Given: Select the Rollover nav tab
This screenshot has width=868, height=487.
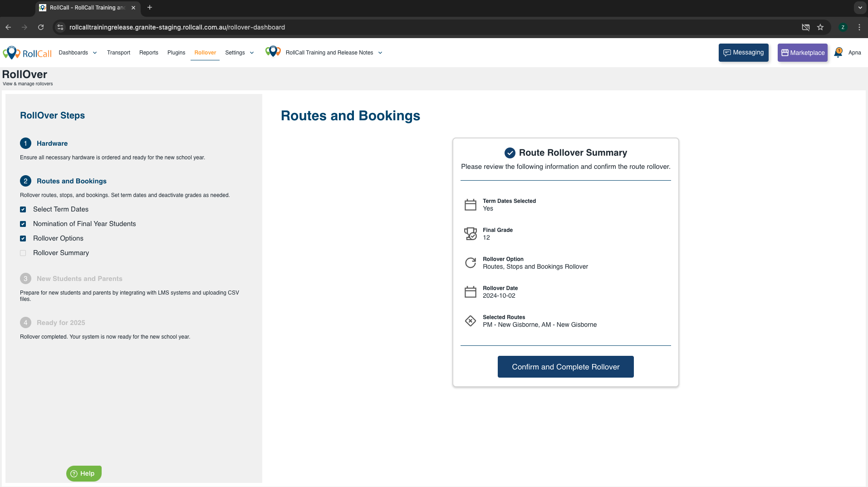Looking at the screenshot, I should click(205, 53).
